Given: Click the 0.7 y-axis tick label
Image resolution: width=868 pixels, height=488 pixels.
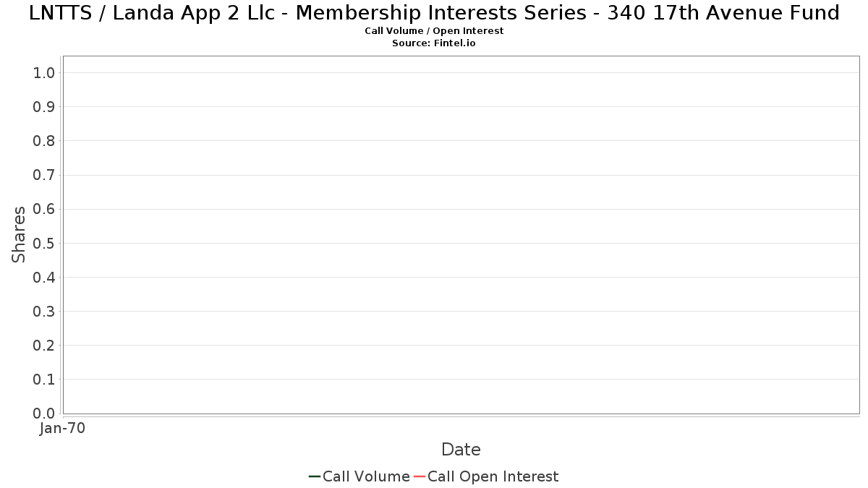Looking at the screenshot, I should point(44,175).
